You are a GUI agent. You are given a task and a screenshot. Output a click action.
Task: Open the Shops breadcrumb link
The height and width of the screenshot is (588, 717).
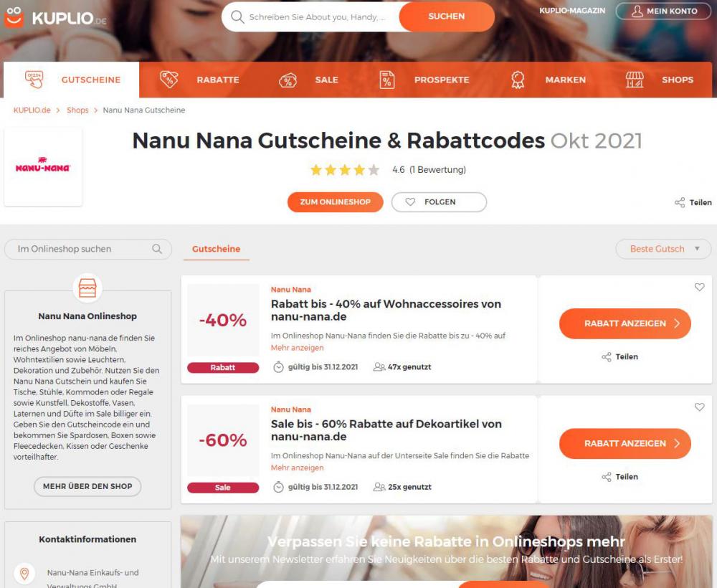click(77, 110)
